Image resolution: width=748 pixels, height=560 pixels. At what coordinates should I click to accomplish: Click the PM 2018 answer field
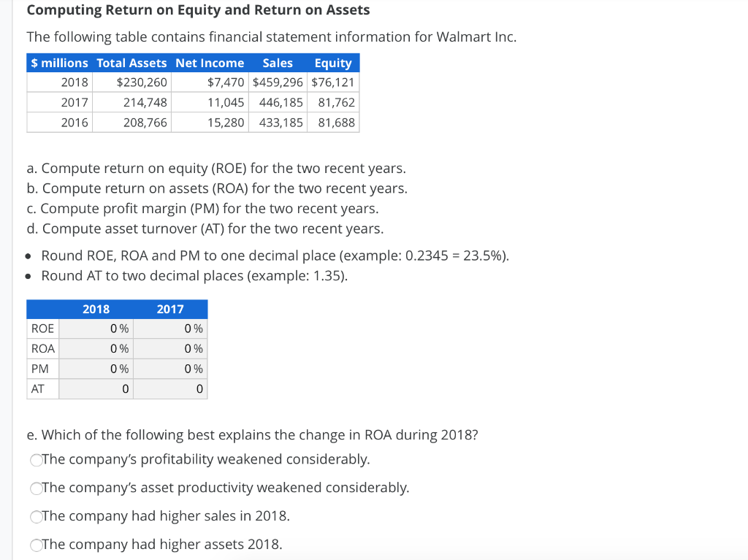point(95,369)
